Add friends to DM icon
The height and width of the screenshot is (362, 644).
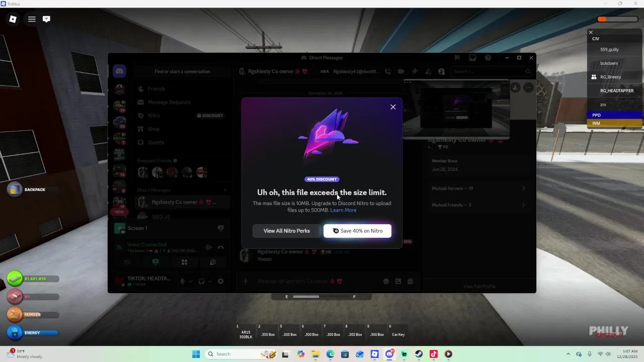pyautogui.click(x=428, y=71)
